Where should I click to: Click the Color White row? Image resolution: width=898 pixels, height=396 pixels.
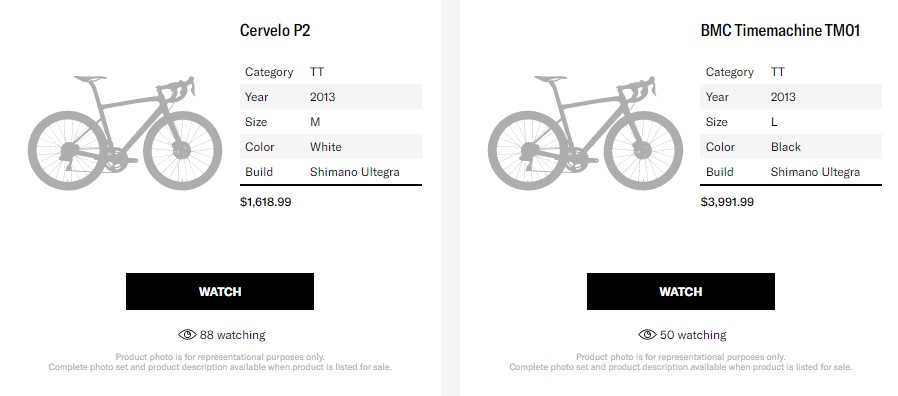click(x=331, y=147)
